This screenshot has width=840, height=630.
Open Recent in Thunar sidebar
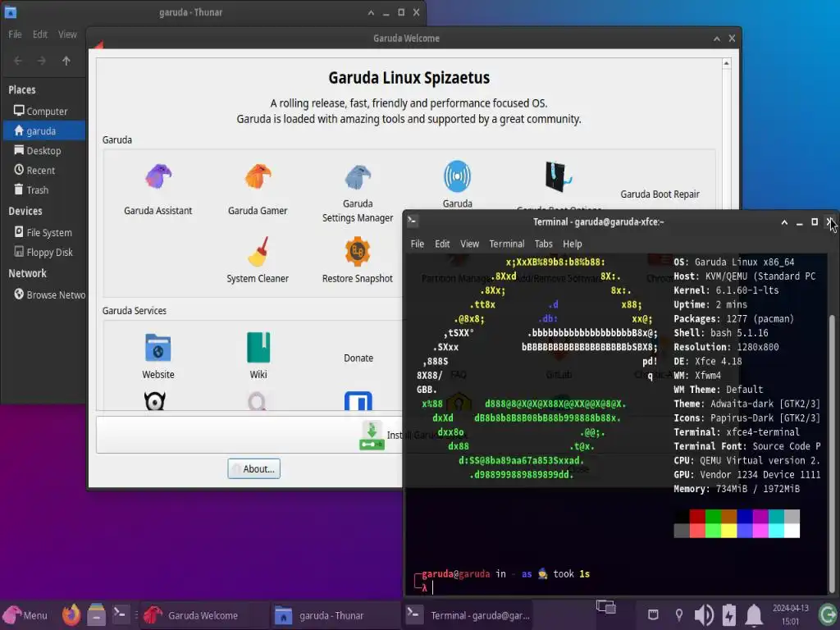[x=44, y=171]
